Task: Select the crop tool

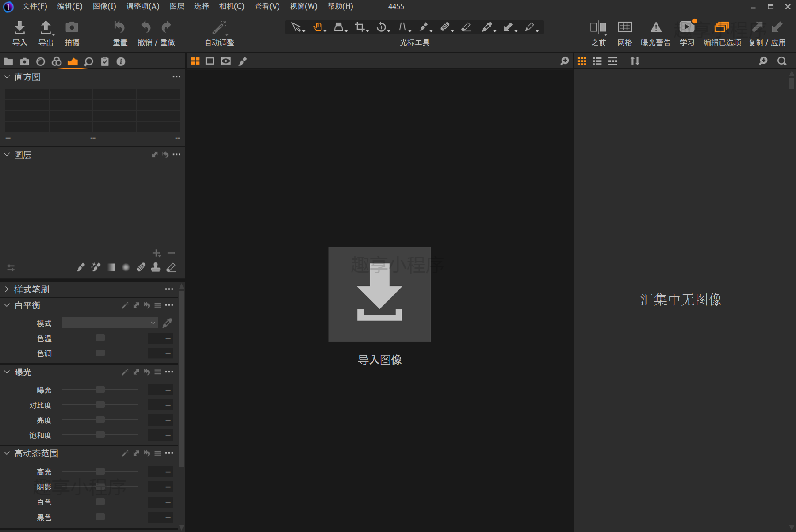Action: (360, 27)
